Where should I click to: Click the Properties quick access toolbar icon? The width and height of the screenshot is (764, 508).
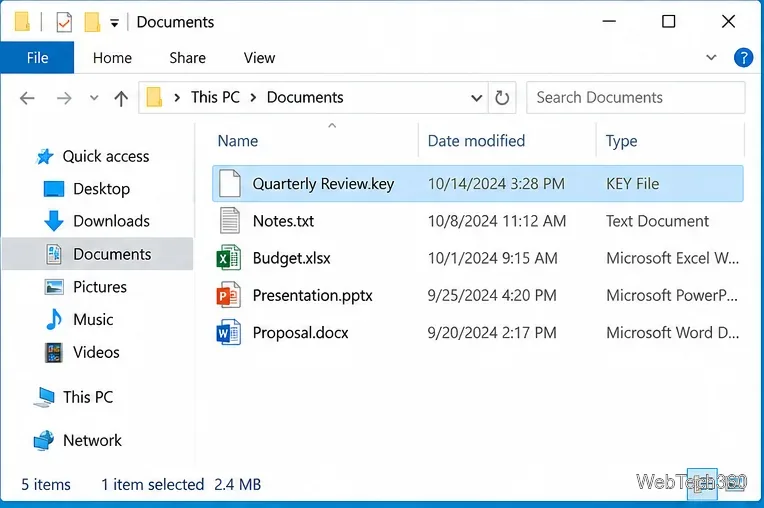[x=64, y=22]
